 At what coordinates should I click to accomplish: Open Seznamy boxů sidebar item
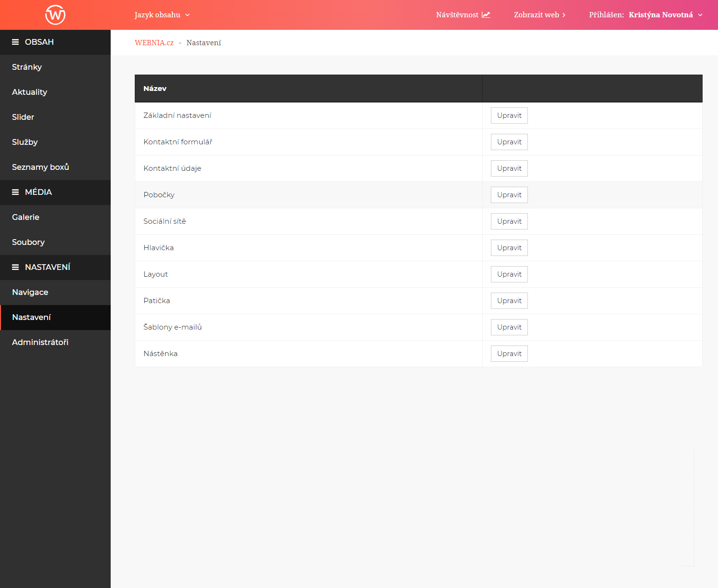(55, 167)
